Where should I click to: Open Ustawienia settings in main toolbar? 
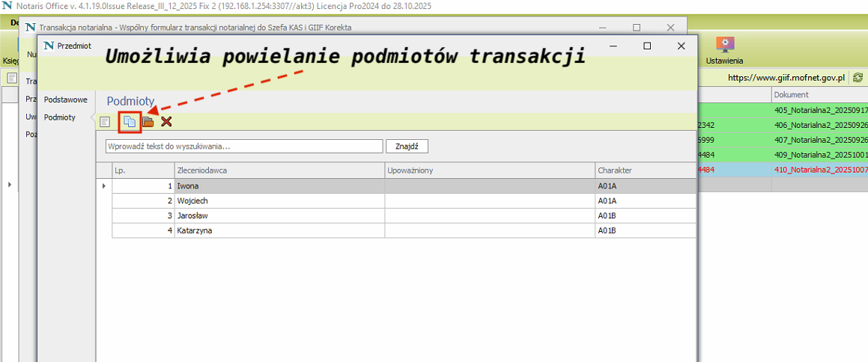click(725, 51)
